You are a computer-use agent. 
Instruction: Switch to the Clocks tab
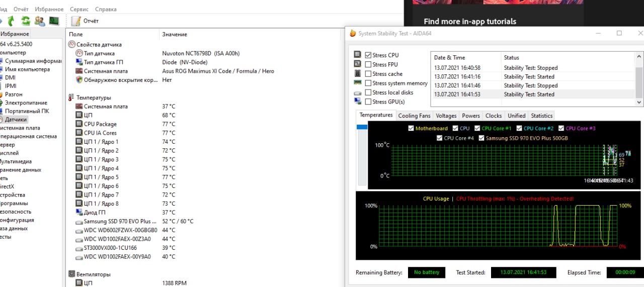pos(494,116)
